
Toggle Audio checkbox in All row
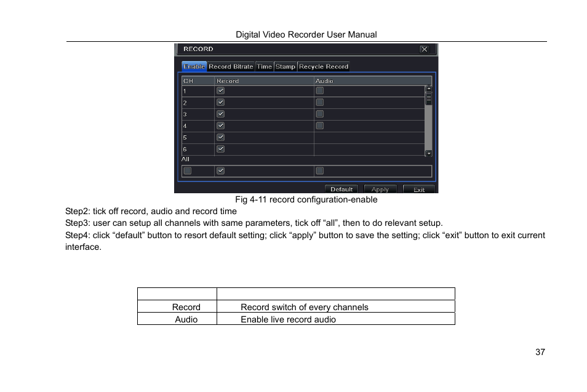320,170
